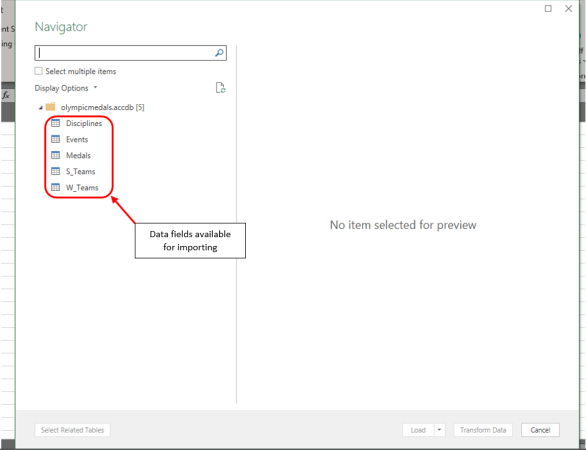Viewport: 586px width, 450px height.
Task: Click the Disciplines table icon
Action: click(x=55, y=123)
